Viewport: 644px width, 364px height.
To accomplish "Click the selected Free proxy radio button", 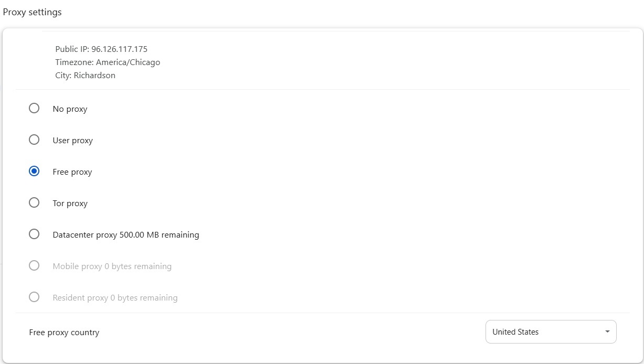I will point(34,172).
